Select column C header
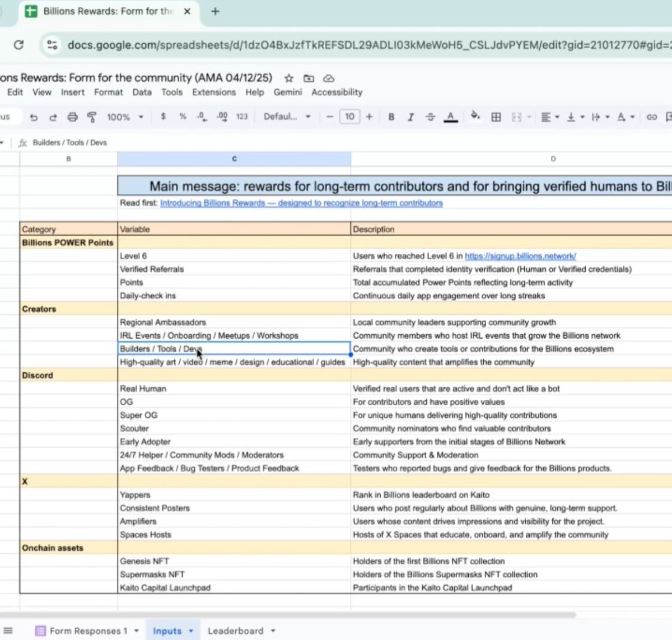672x640 pixels. click(x=234, y=159)
